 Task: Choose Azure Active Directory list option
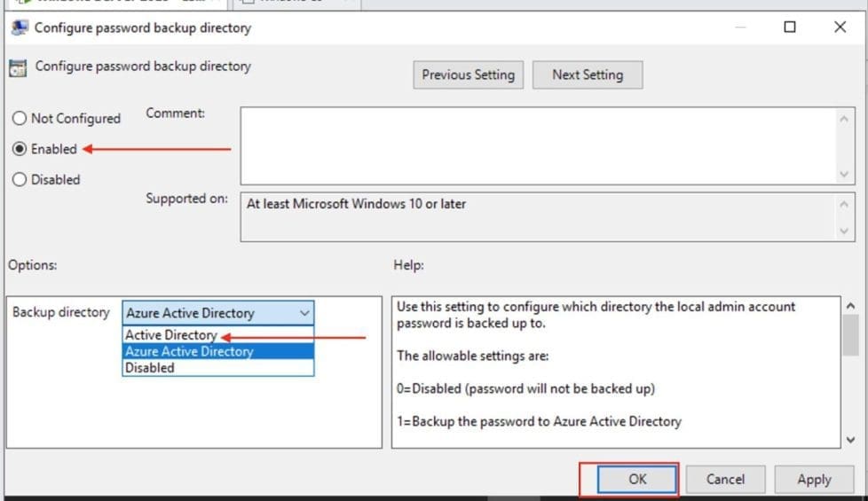(x=218, y=351)
